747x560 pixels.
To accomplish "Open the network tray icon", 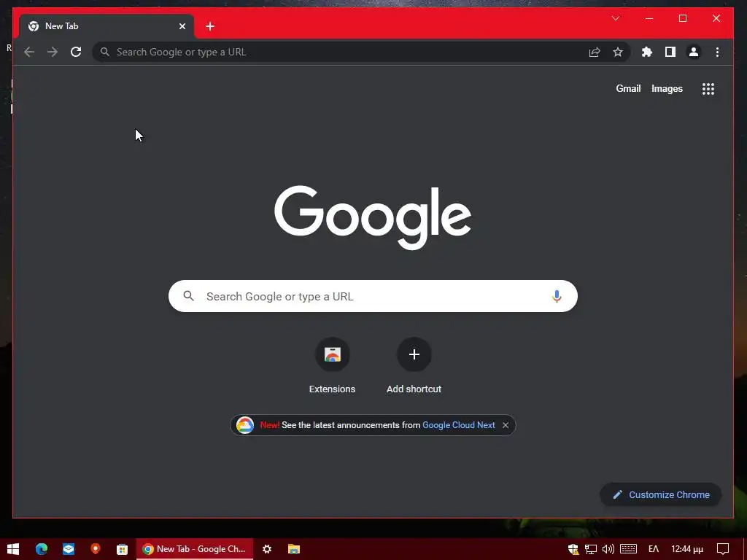I will [591, 549].
